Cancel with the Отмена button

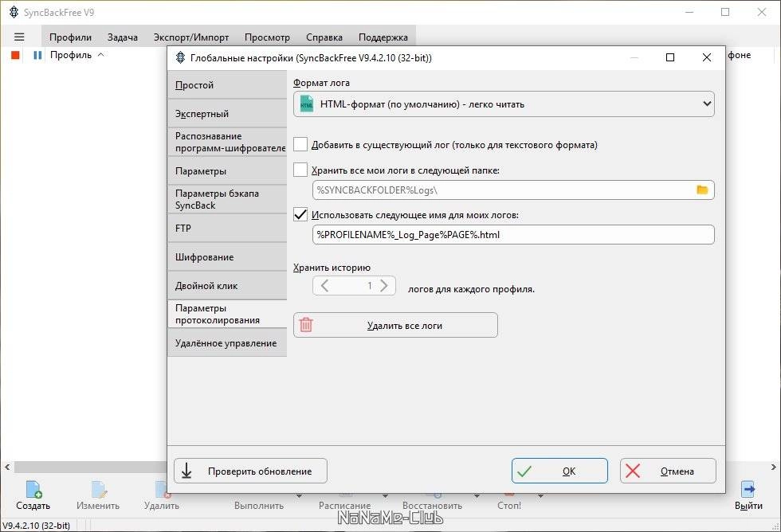pyautogui.click(x=668, y=471)
